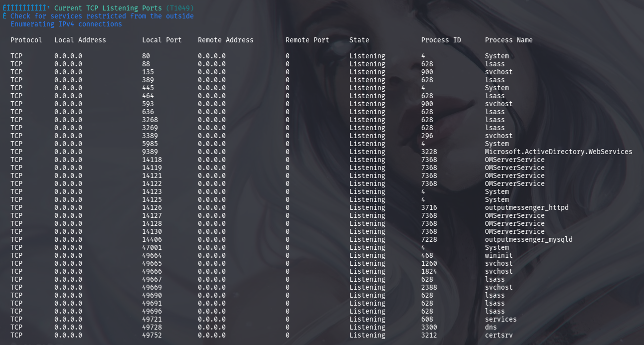Select local port 80 value
Screen dimensions: 644x345
click(146, 56)
